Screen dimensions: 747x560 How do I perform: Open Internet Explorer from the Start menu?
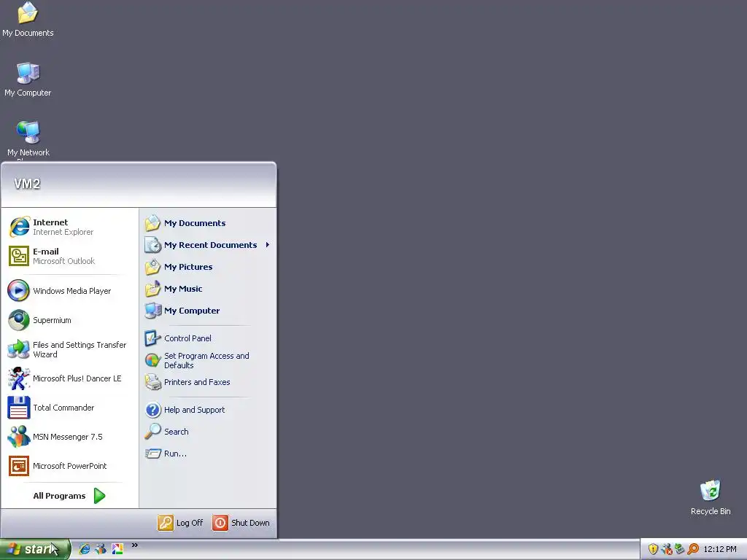(x=69, y=227)
